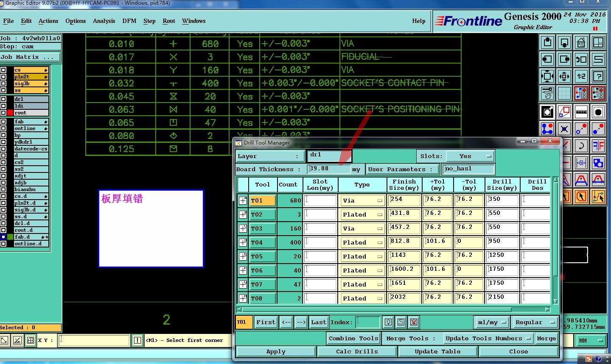The height and width of the screenshot is (364, 611).
Task: Toggle the checkbox for layer pln2t
Action: (x=3, y=77)
